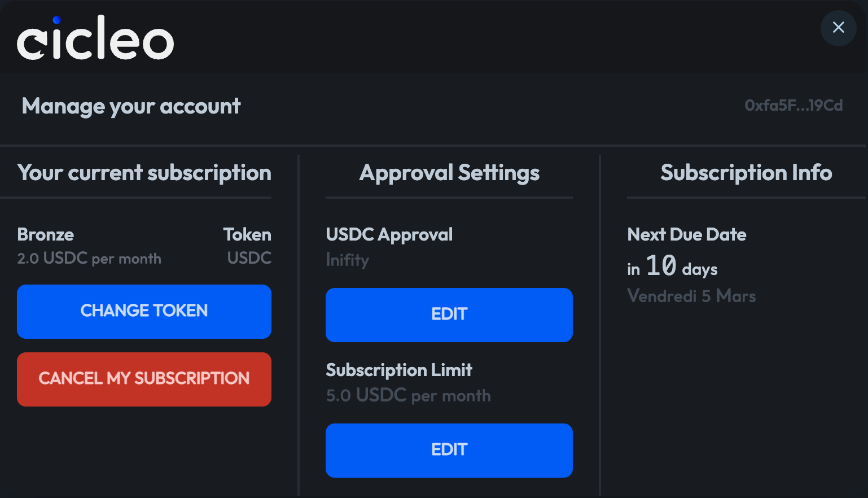Click the Bronze plan name

coord(45,234)
